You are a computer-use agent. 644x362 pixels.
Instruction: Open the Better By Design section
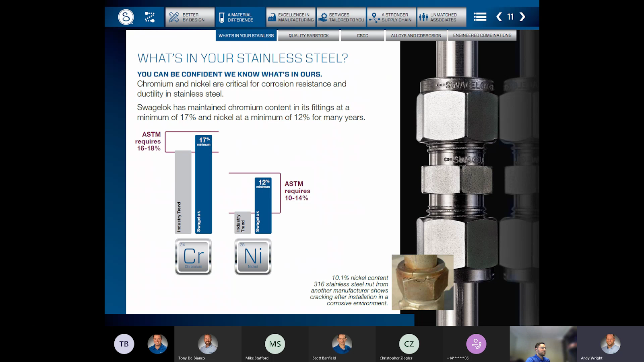(x=190, y=17)
